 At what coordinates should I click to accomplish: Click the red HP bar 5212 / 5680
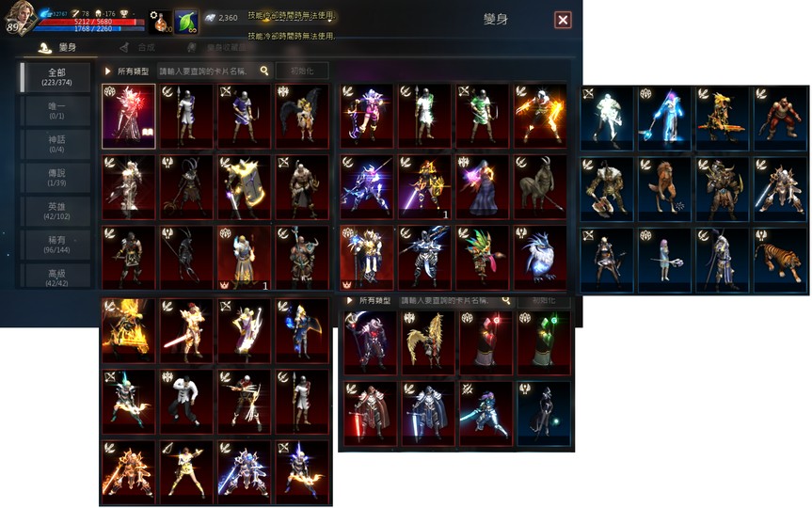click(x=88, y=22)
